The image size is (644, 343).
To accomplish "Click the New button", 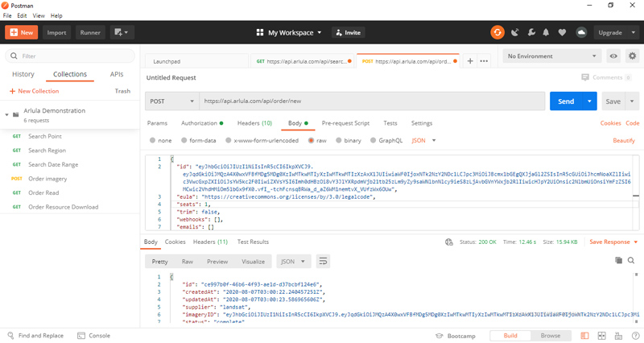I will point(22,32).
